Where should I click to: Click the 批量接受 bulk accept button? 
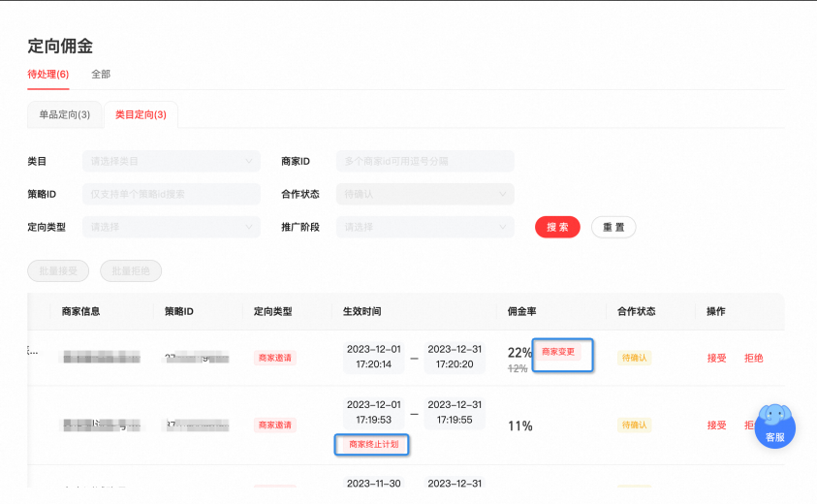tap(58, 271)
